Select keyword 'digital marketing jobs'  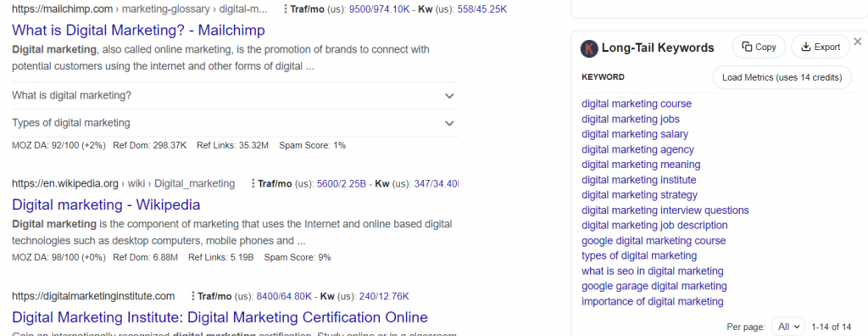pos(631,119)
